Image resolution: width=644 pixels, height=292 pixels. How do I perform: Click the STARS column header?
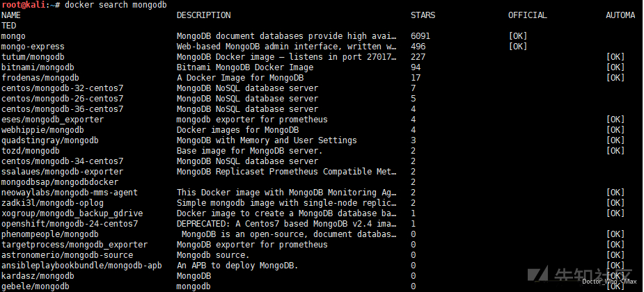tap(423, 15)
